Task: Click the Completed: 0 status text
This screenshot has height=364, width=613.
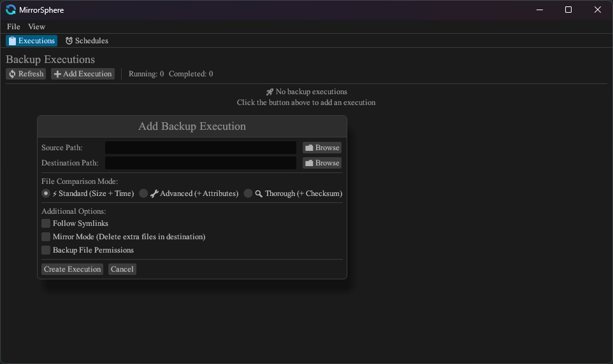Action: 191,74
